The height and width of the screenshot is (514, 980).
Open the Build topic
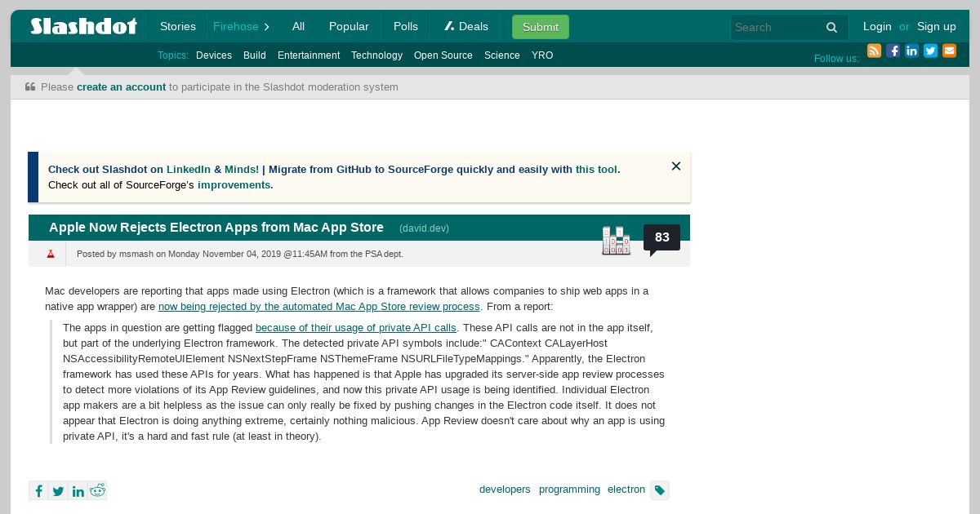255,55
